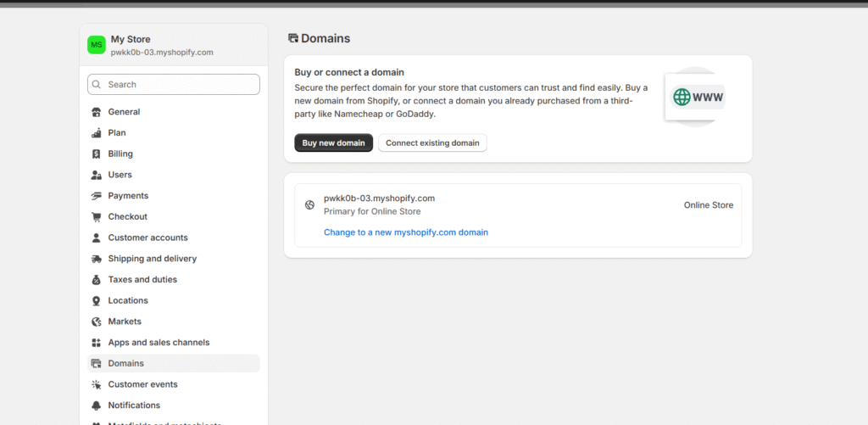
Task: Select Apps and sales channels
Action: click(x=159, y=343)
